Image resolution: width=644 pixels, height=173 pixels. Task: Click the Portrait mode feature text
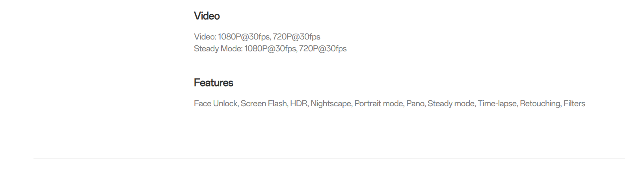tap(379, 103)
